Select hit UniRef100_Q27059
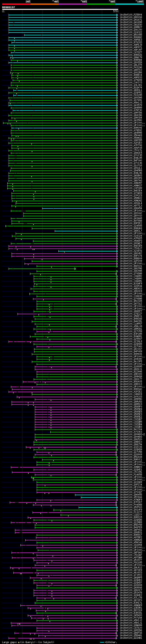 [131, 331]
